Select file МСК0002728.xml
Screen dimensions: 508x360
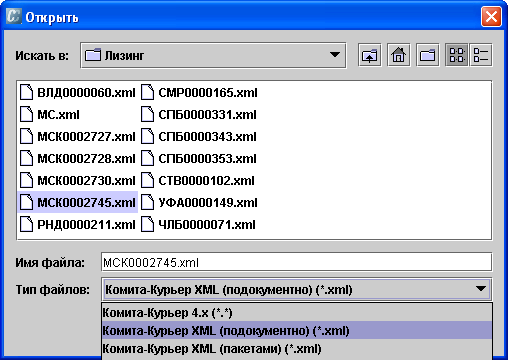tap(77, 159)
